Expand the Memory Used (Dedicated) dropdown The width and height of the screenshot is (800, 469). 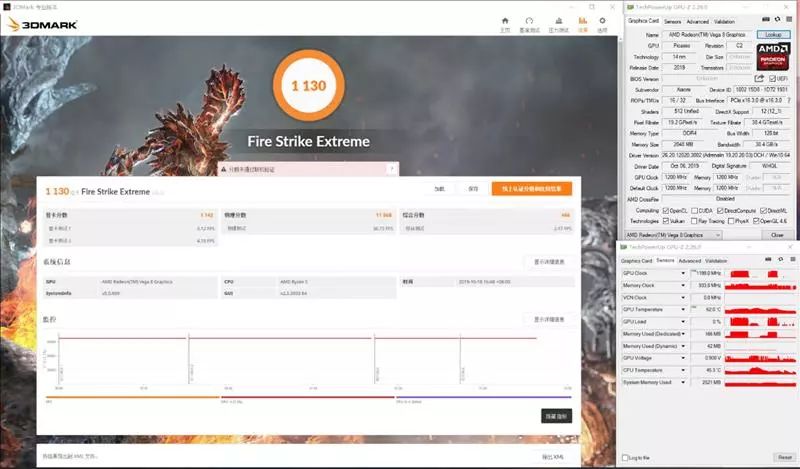click(x=683, y=334)
